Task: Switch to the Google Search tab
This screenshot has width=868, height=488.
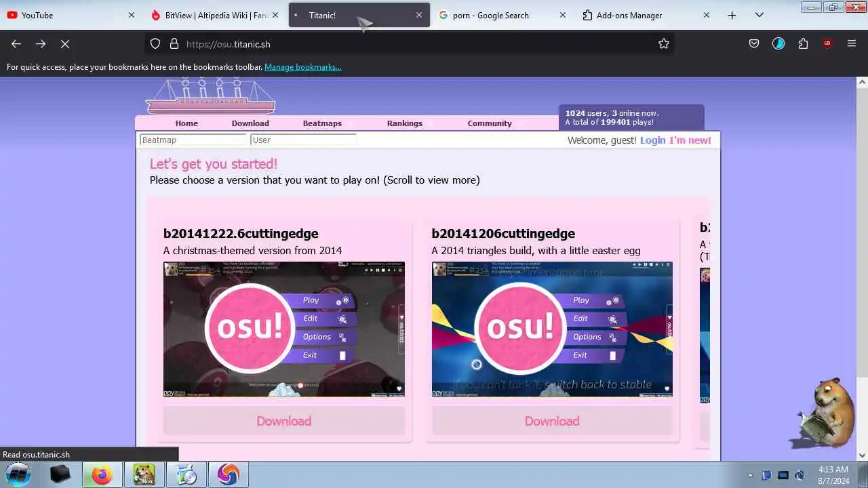Action: coord(502,15)
